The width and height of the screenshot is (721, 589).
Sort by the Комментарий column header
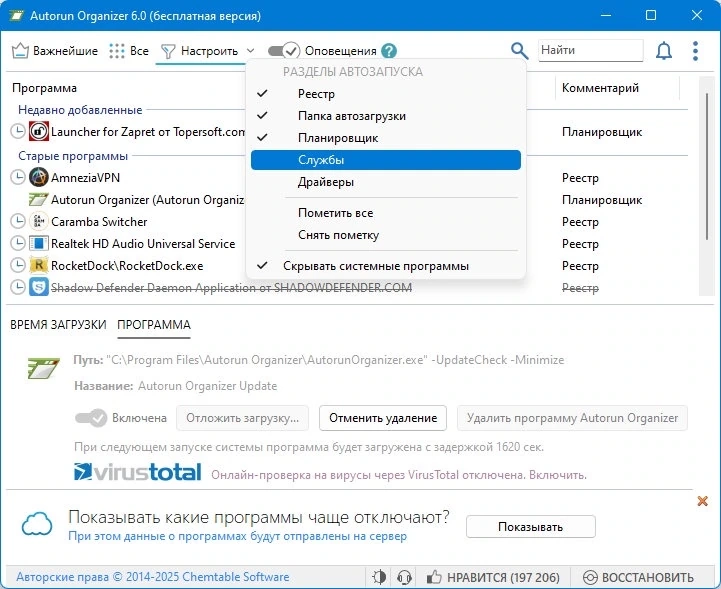click(x=600, y=88)
